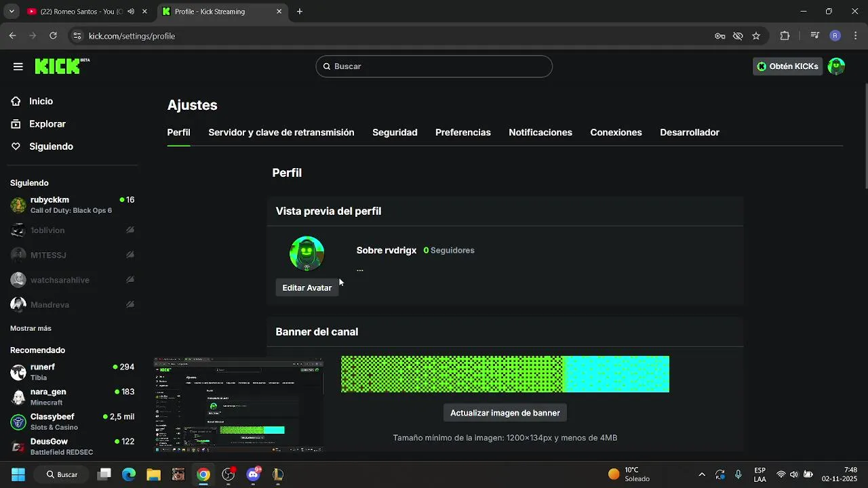Click the Windows taskbar search box
Viewport: 868px width, 488px height.
point(61,474)
